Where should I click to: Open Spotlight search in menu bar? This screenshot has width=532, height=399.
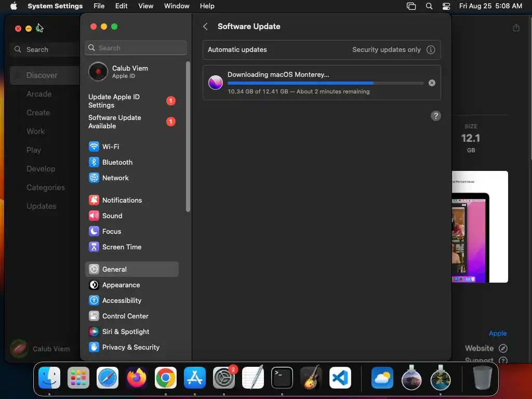coord(429,6)
